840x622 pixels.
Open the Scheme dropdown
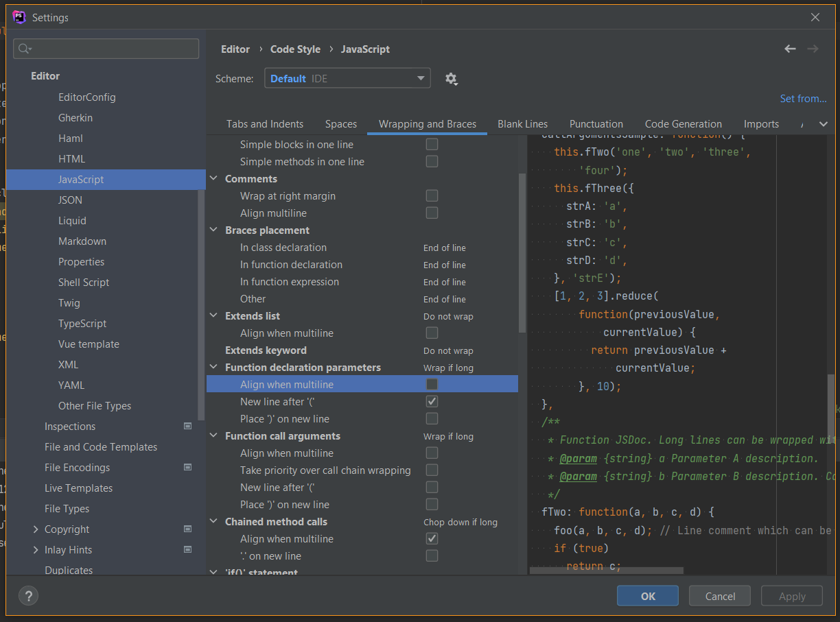[347, 79]
